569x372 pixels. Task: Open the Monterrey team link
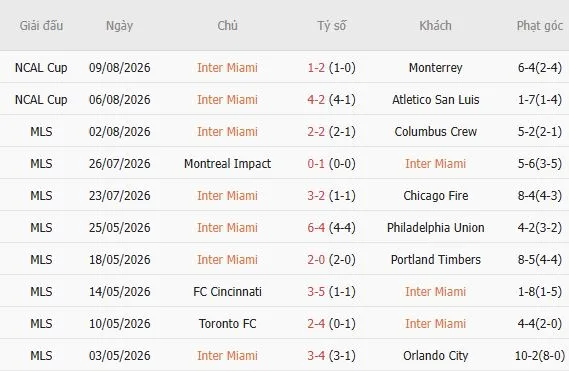click(435, 68)
